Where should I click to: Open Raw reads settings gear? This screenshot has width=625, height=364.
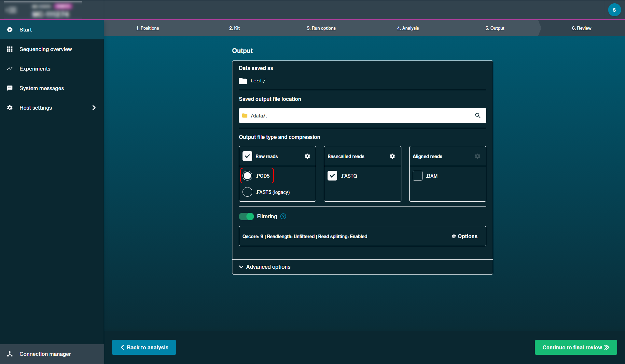307,156
